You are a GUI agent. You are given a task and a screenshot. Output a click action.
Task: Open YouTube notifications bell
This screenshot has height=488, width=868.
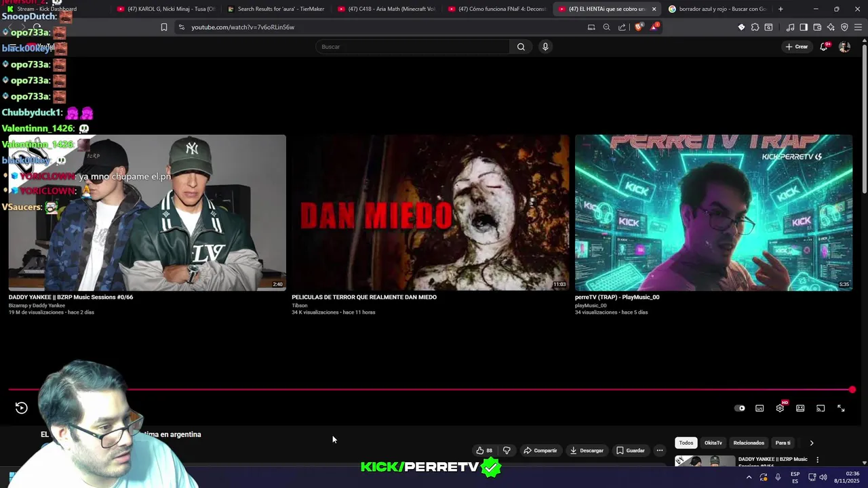coord(823,47)
